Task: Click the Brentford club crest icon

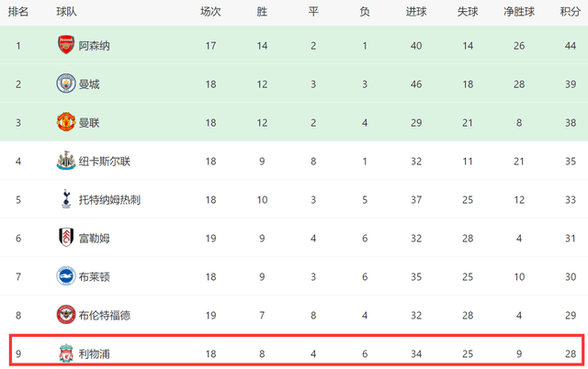Action: (x=66, y=315)
